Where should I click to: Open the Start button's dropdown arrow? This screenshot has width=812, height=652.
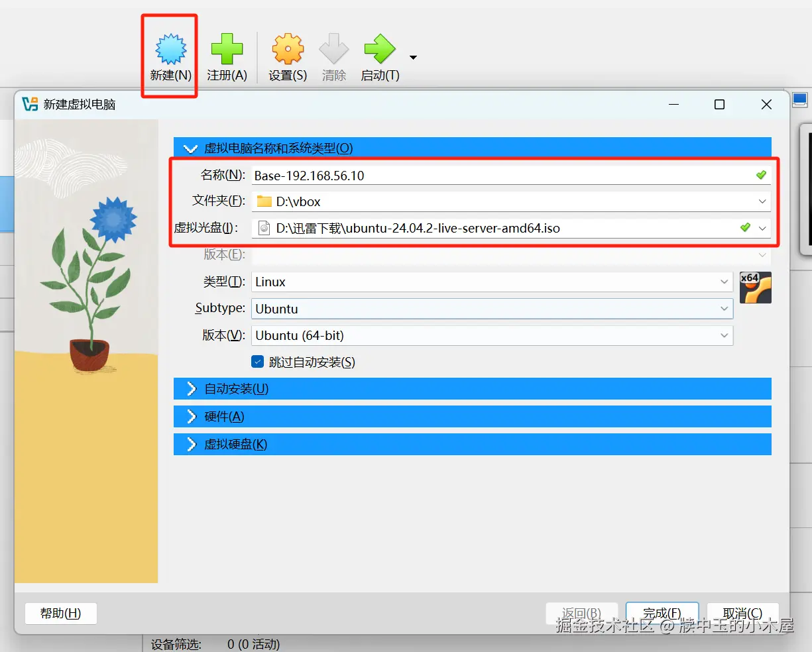(x=412, y=57)
